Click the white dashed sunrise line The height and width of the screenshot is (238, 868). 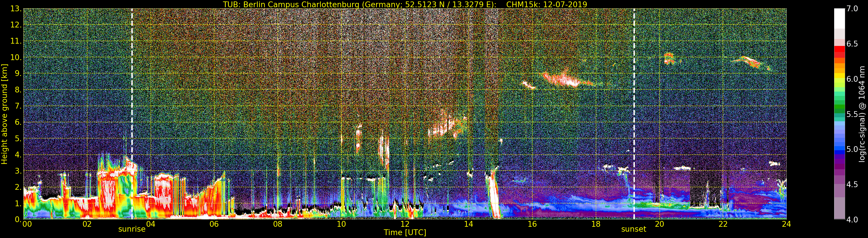pos(132,114)
